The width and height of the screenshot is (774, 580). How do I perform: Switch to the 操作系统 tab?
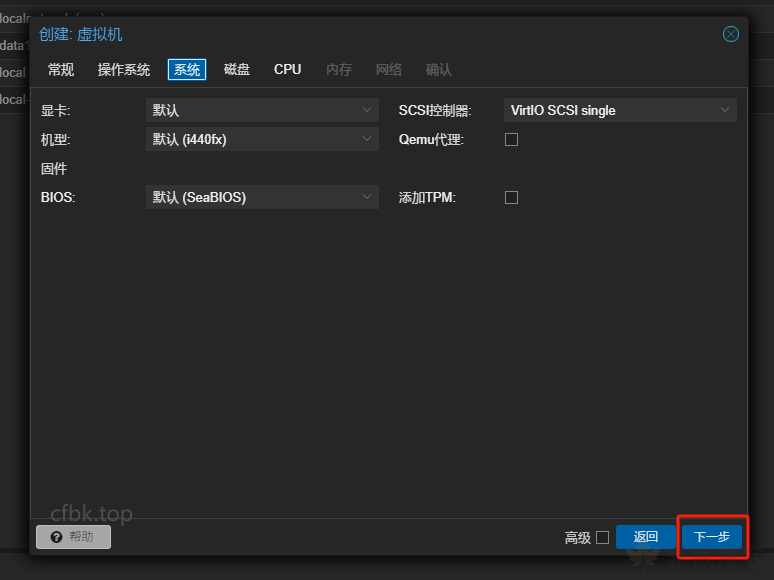[124, 69]
